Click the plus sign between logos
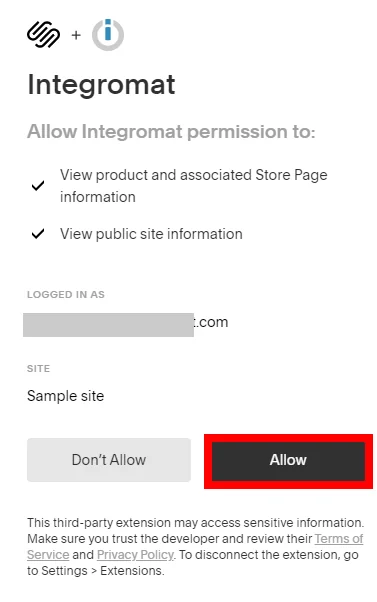The height and width of the screenshot is (602, 377). (76, 35)
